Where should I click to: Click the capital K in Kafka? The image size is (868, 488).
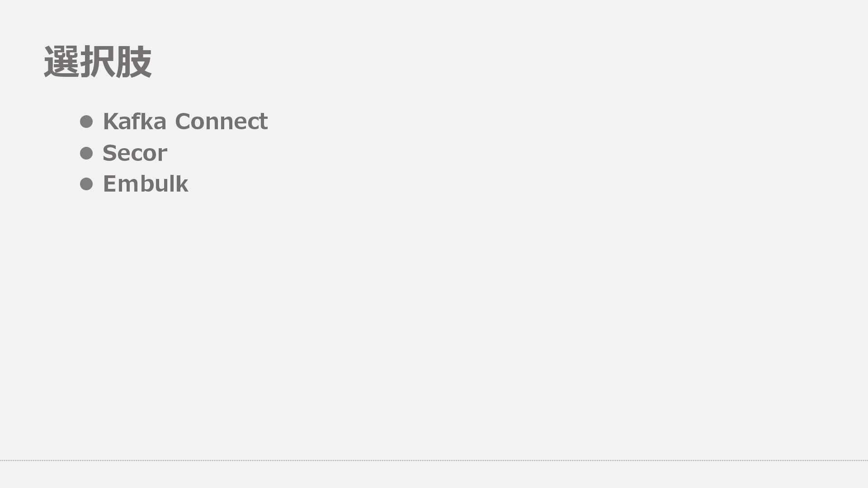[x=110, y=122]
